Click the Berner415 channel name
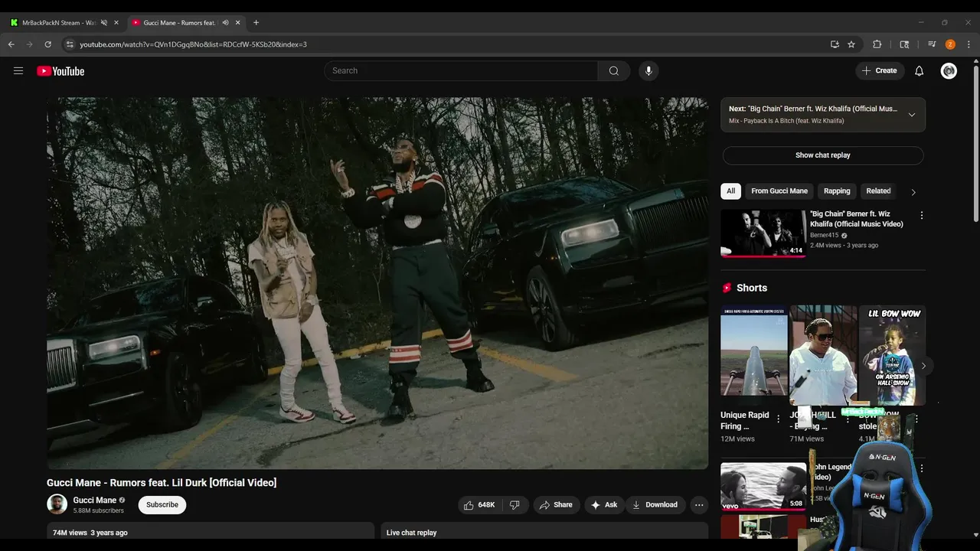 [824, 235]
